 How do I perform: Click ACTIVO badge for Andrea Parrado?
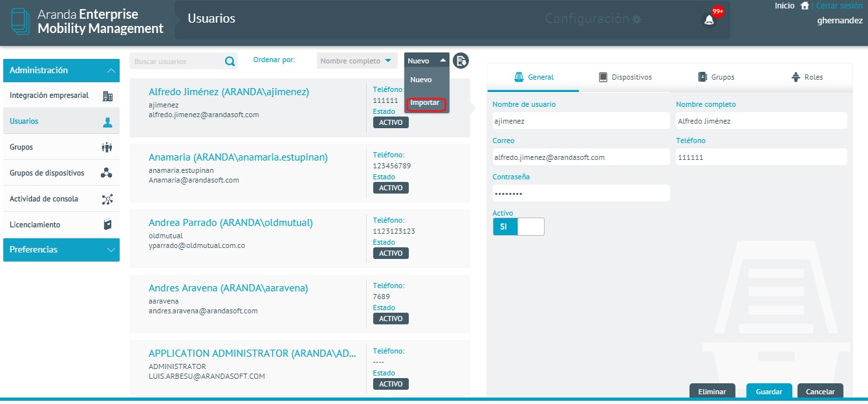click(x=391, y=253)
